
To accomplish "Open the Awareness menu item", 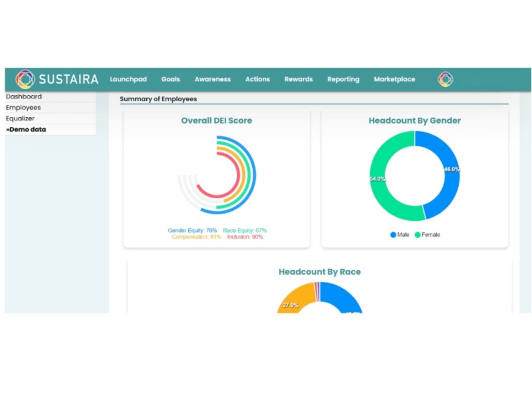I will (212, 79).
